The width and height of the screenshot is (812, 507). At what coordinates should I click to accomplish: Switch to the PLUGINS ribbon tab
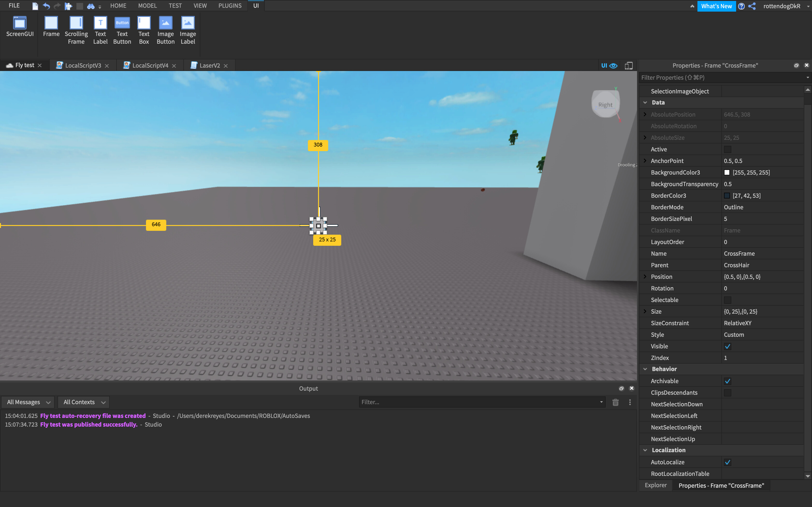click(230, 6)
